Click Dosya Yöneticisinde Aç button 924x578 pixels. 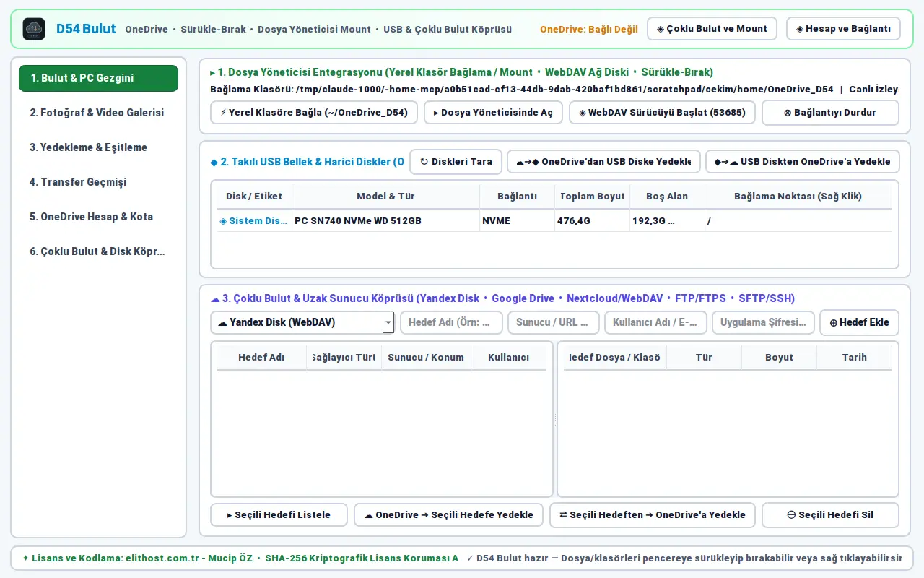(493, 113)
